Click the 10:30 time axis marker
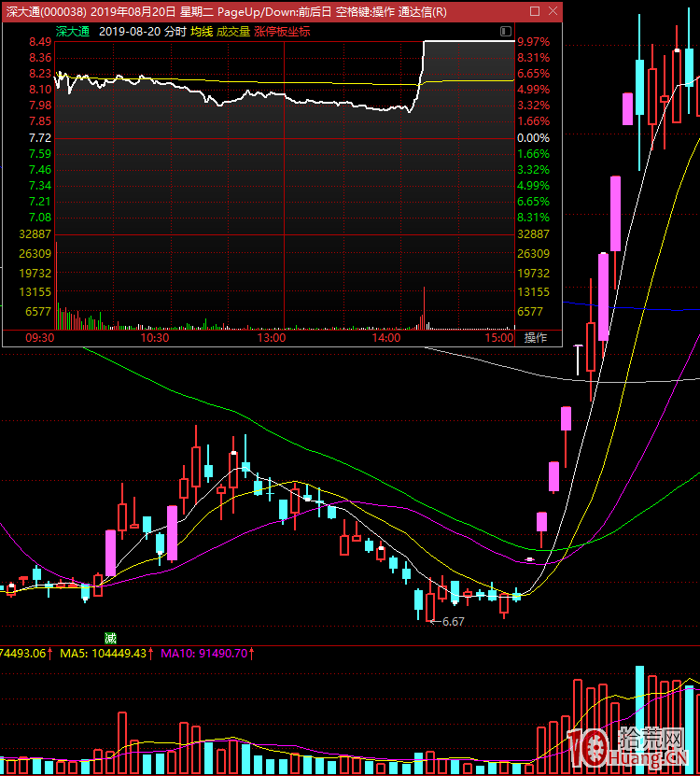Viewport: 700px width, 776px height. pyautogui.click(x=155, y=338)
